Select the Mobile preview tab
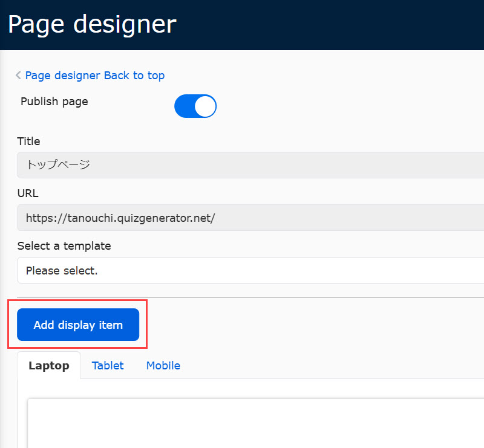The width and height of the screenshot is (484, 448). 163,366
